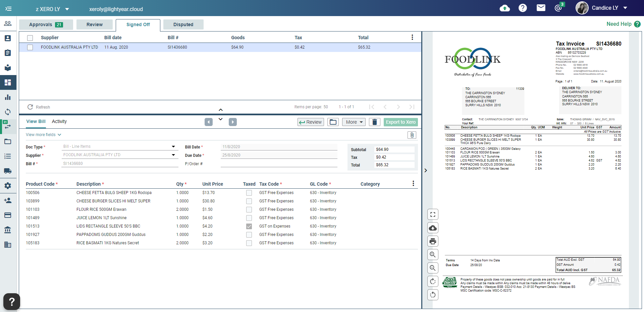
Task: Toggle the select-all checkbox in header
Action: (30, 38)
